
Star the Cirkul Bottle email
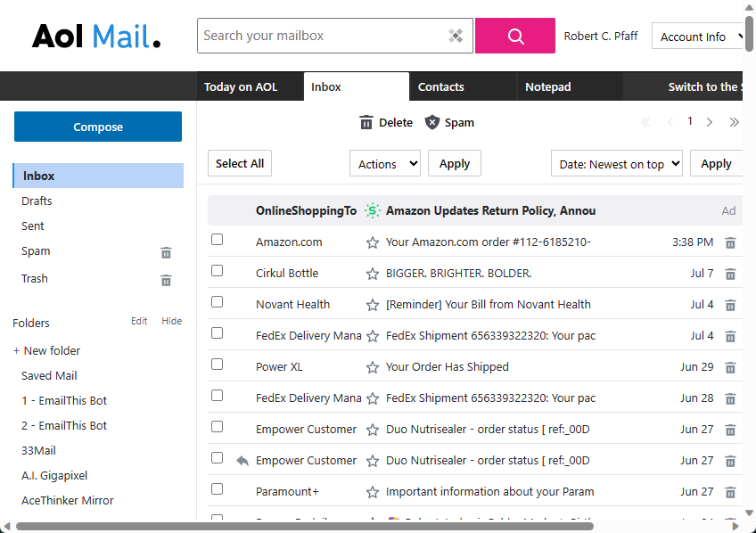(372, 273)
